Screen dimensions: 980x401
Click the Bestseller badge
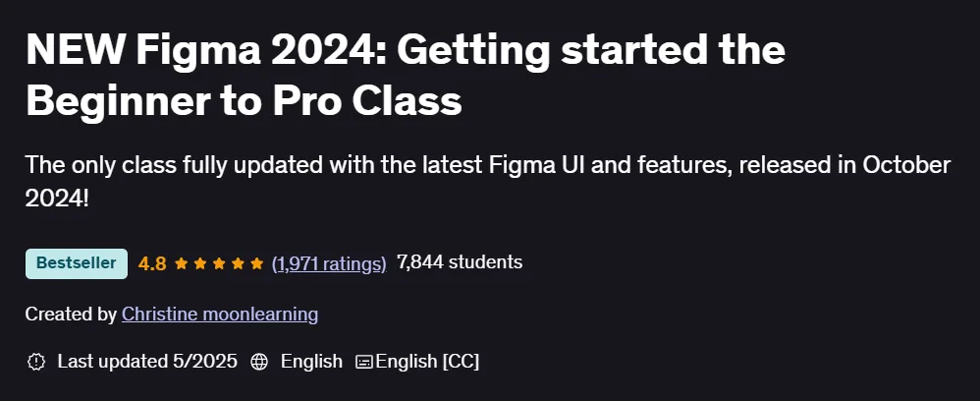77,263
